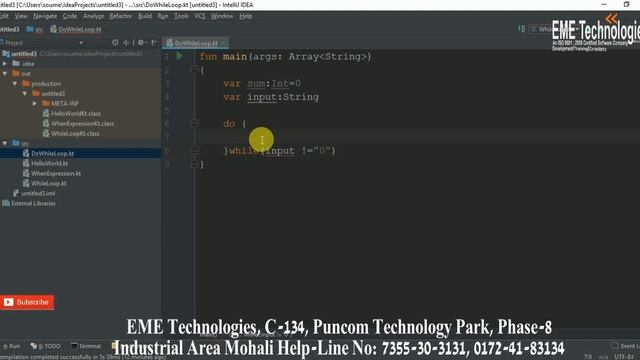
Task: Select HelloWorld.kt in the project tree
Action: [x=49, y=163]
